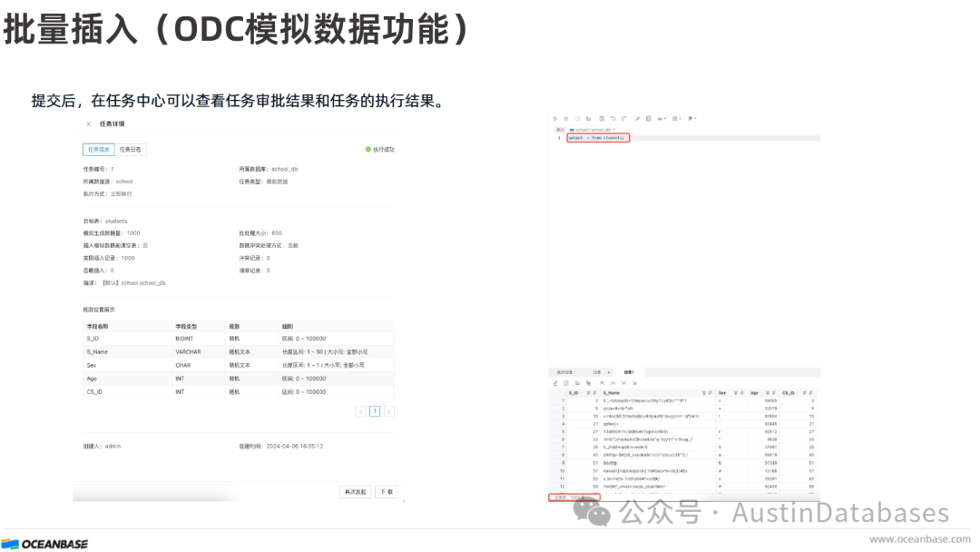The height and width of the screenshot is (552, 980).
Task: Open www.oceanbase.com footer link
Action: click(x=919, y=539)
